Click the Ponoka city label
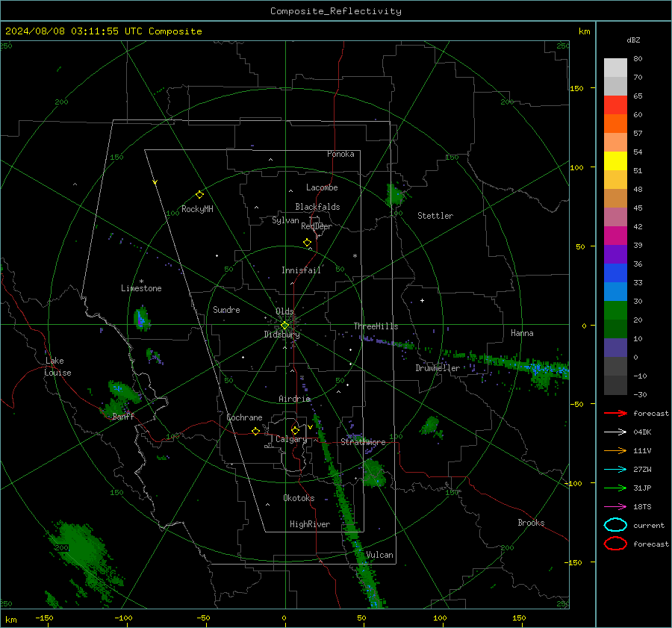 point(340,154)
